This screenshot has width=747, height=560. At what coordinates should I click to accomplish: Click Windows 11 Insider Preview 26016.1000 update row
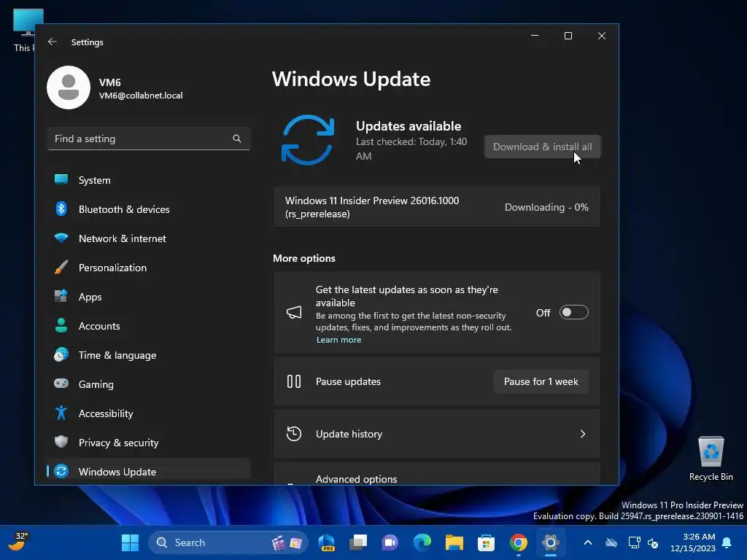pyautogui.click(x=437, y=207)
